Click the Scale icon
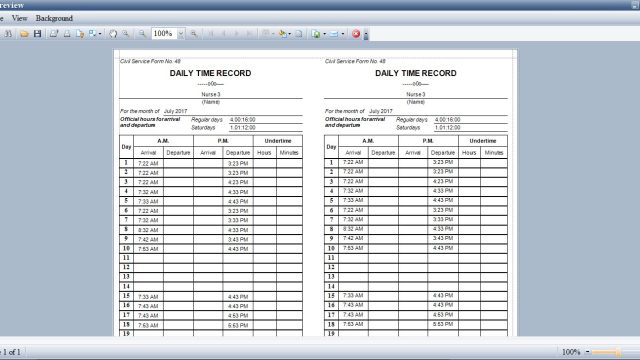The image size is (640, 360). [93, 34]
